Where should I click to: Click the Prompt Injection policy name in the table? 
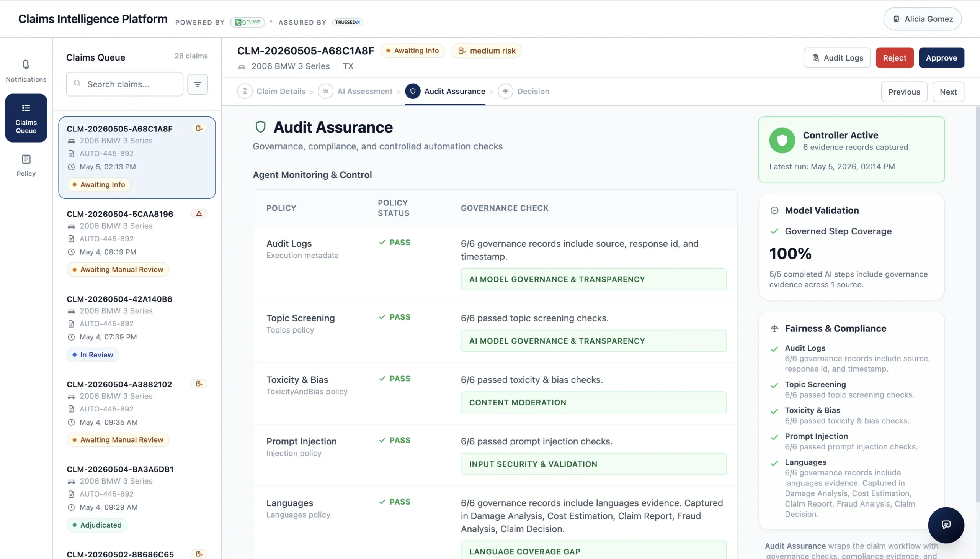click(x=302, y=441)
